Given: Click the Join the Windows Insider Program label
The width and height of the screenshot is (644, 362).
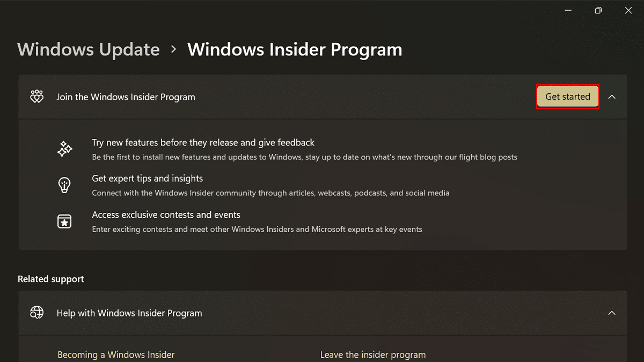Looking at the screenshot, I should point(126,97).
